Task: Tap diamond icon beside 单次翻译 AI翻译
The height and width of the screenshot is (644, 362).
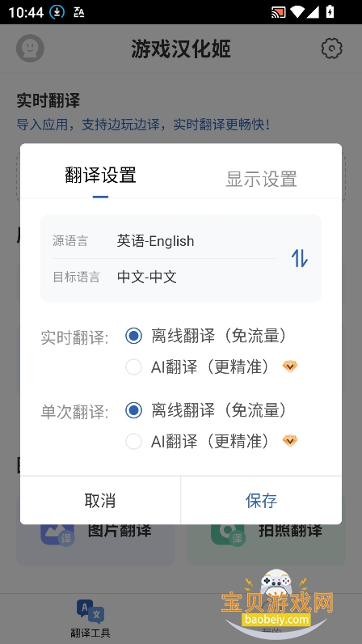Action: 290,441
